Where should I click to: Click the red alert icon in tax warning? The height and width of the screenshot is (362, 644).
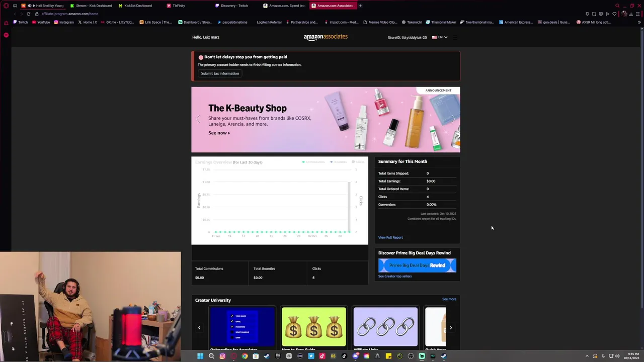tap(201, 57)
